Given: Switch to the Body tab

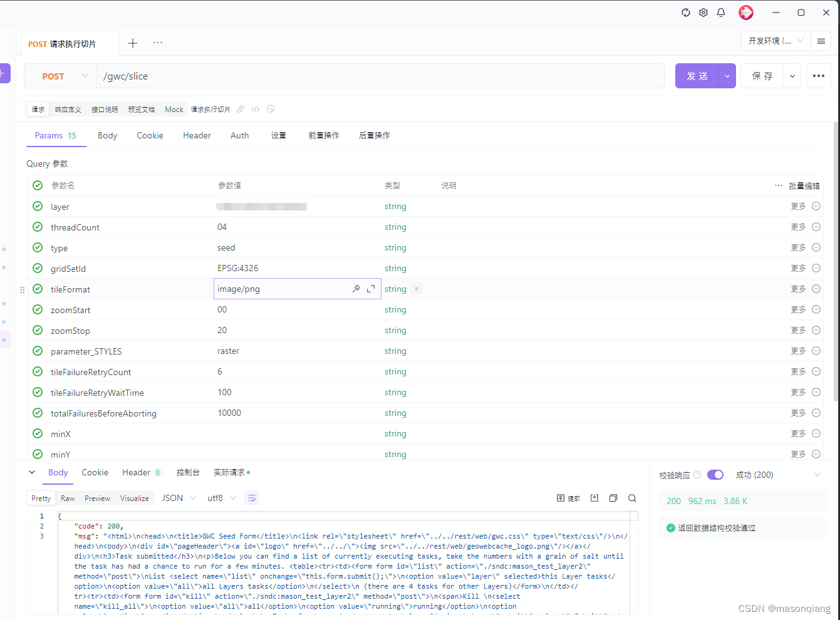Looking at the screenshot, I should click(x=107, y=135).
